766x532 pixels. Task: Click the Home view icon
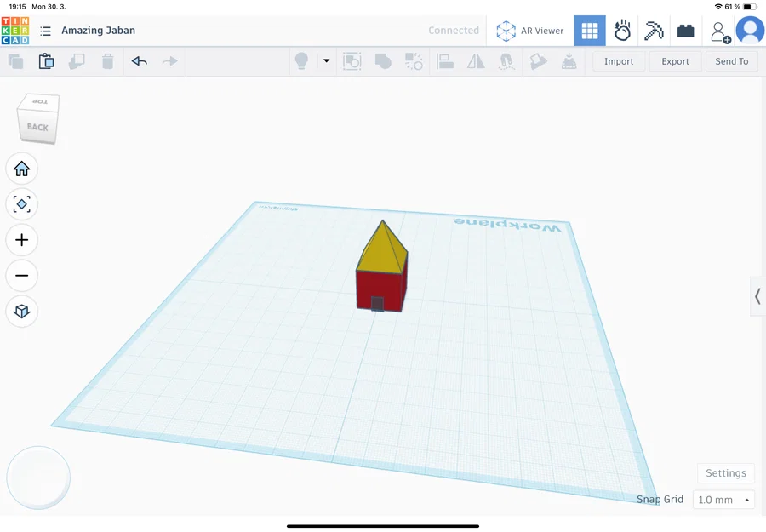(21, 169)
